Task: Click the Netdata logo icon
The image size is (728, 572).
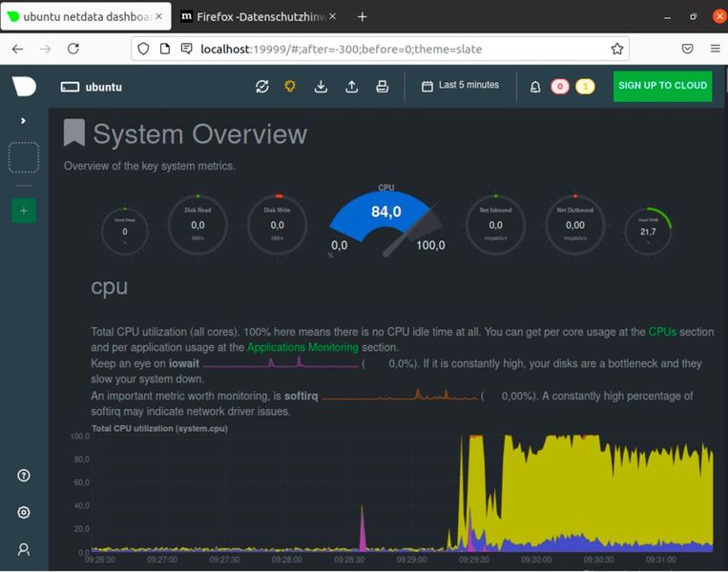Action: point(24,87)
